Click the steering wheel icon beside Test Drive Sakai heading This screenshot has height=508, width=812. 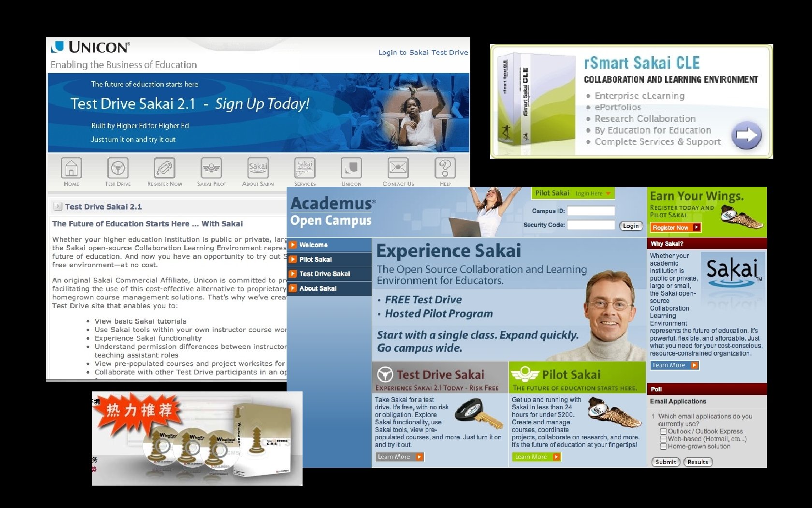[x=385, y=374]
